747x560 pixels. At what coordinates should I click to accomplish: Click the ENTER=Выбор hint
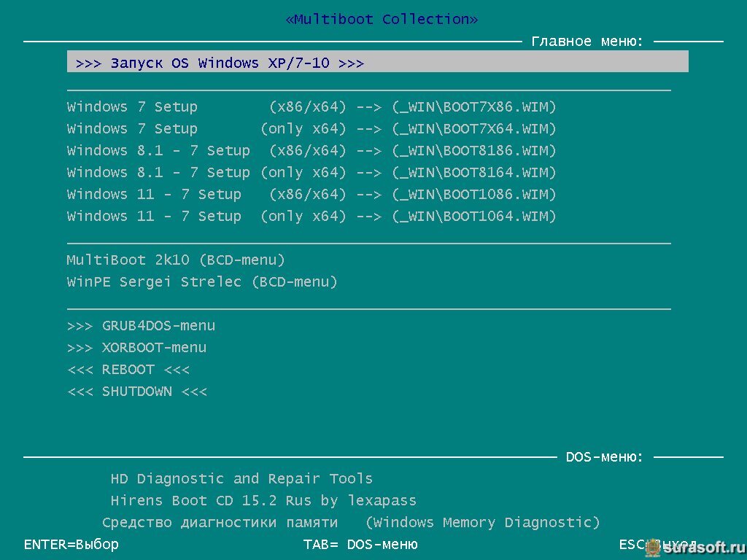point(71,544)
